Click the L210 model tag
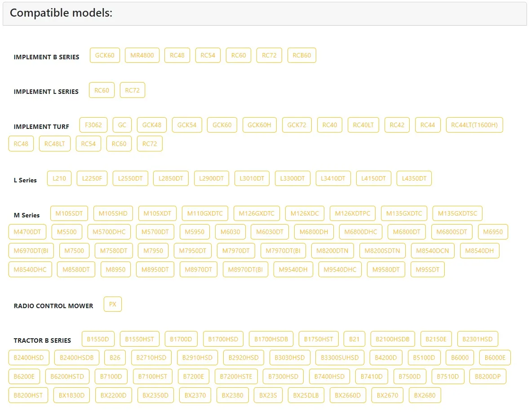 59,178
